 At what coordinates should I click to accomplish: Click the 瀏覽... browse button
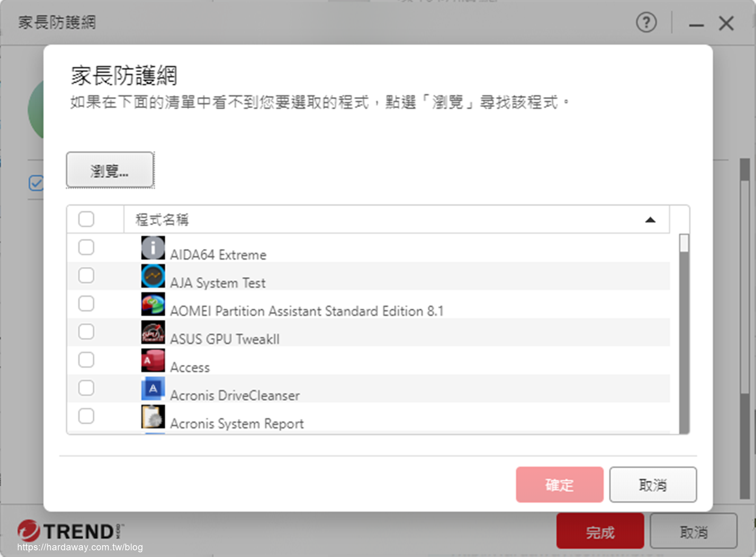point(110,170)
